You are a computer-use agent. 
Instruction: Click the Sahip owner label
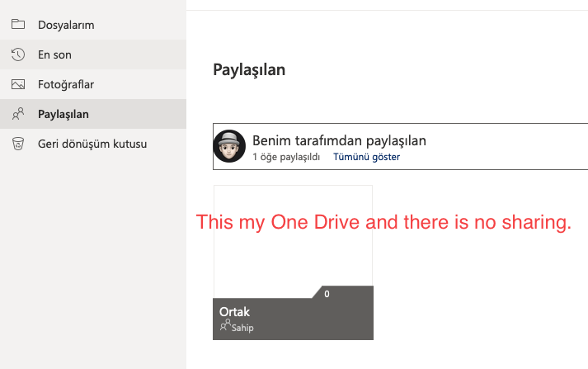click(242, 328)
